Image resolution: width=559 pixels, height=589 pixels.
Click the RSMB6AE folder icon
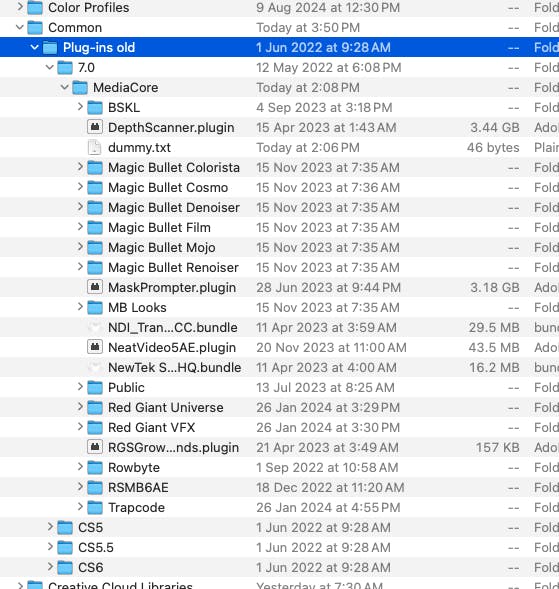[95, 487]
